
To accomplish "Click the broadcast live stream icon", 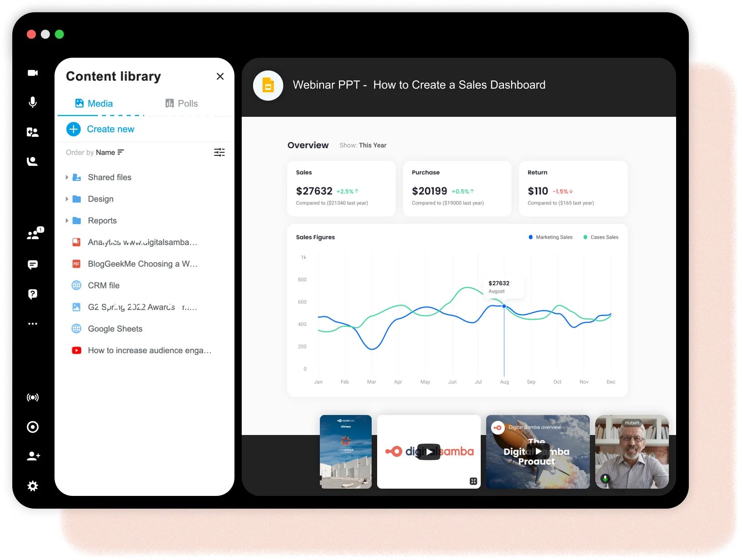I will (x=33, y=398).
